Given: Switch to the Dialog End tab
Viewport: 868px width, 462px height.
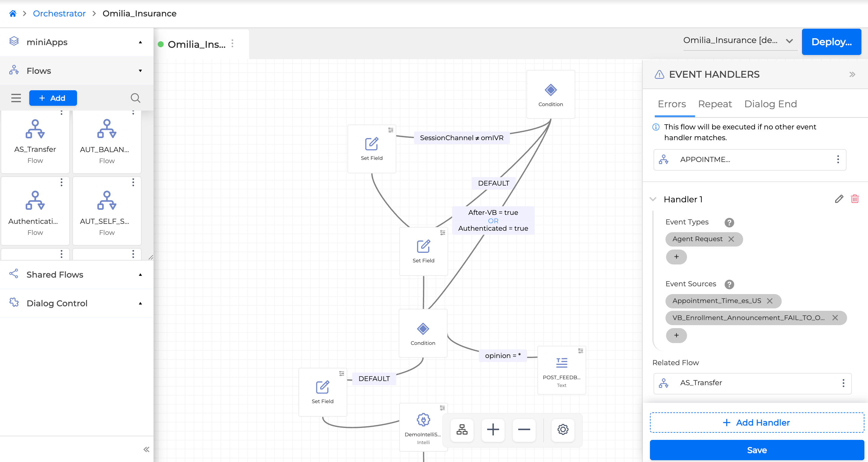Looking at the screenshot, I should (770, 104).
